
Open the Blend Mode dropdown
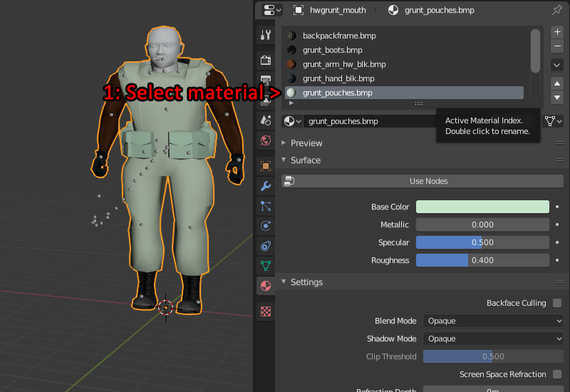493,321
